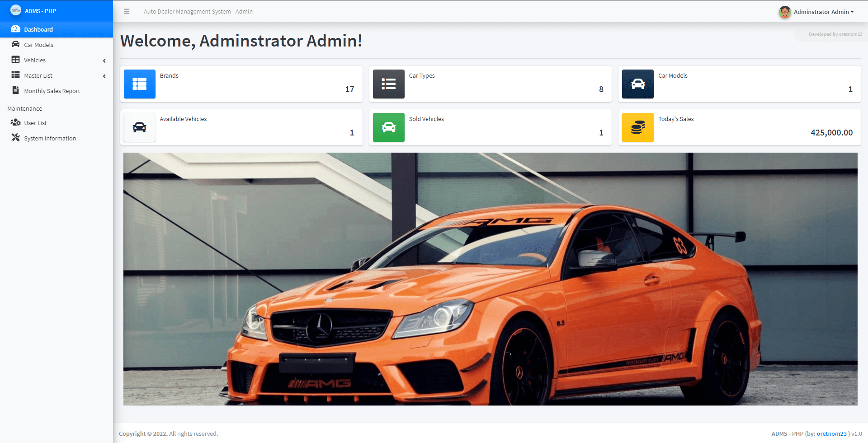The width and height of the screenshot is (868, 443).
Task: Click the blue Brands card icon
Action: click(x=140, y=84)
